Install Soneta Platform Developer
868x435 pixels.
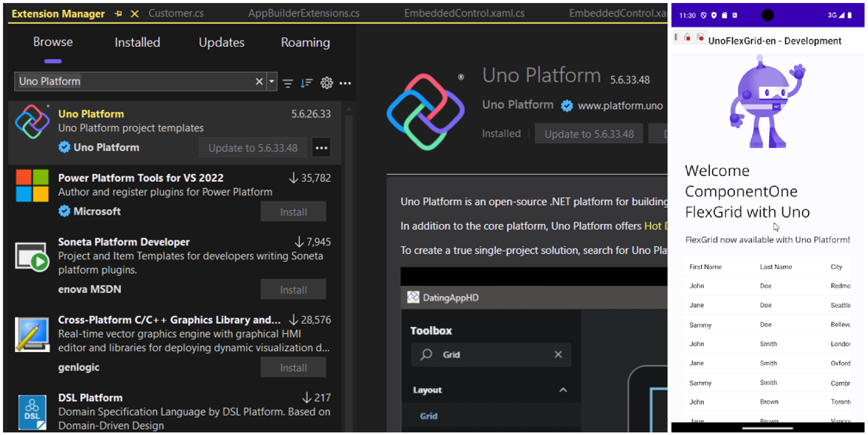(293, 290)
